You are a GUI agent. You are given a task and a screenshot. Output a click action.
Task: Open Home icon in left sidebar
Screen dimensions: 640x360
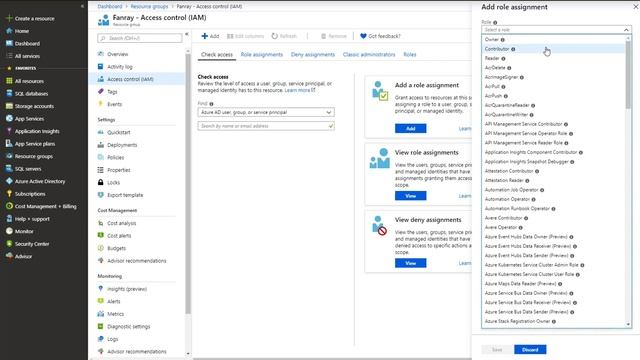click(9, 31)
